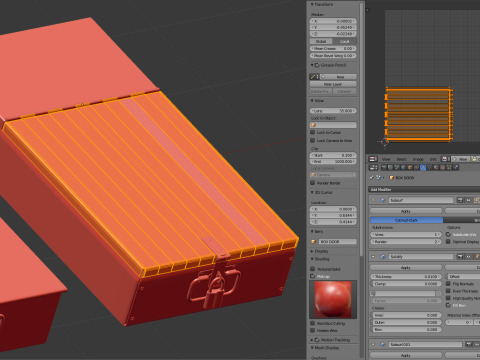Open the Render properties tab icon

(x=384, y=167)
